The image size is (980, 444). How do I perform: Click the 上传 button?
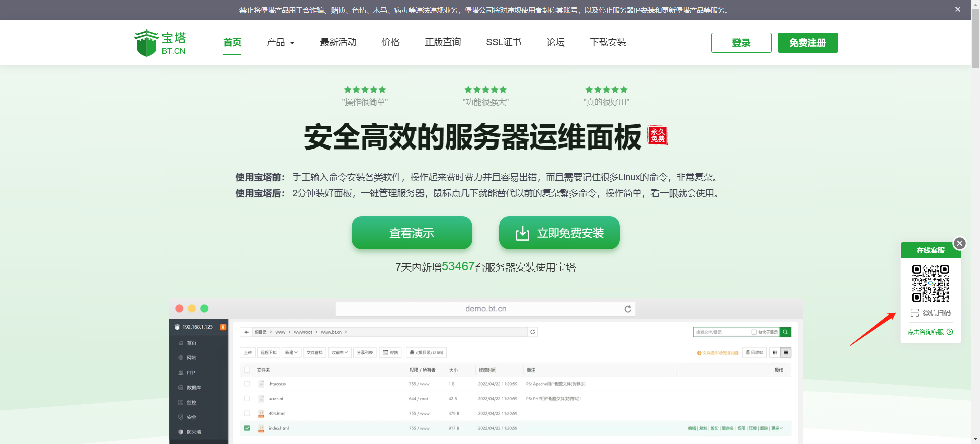tap(248, 353)
